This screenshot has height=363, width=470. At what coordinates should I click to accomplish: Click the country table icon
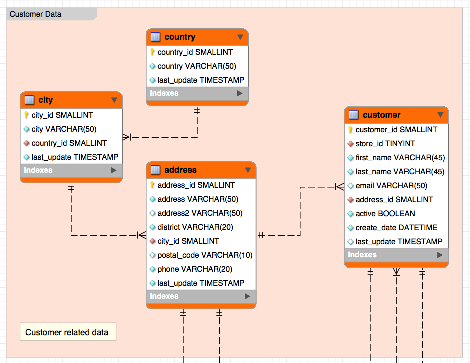(x=156, y=37)
